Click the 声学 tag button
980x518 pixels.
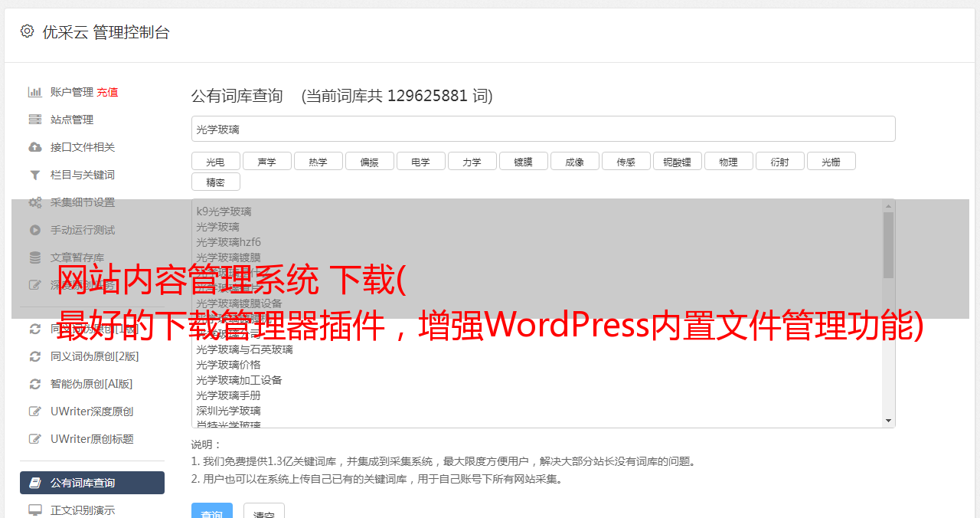267,161
